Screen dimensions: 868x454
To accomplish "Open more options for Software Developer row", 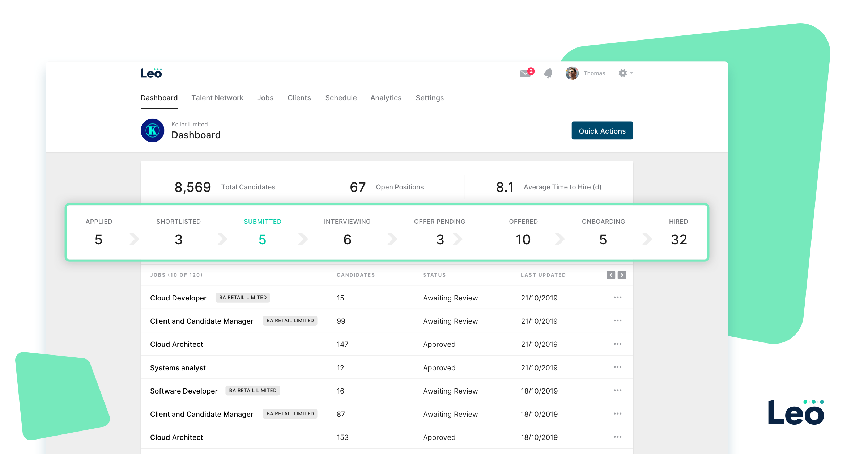I will pos(617,391).
